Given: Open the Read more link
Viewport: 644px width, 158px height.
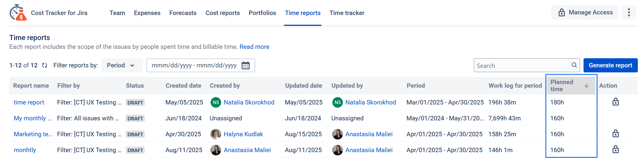Looking at the screenshot, I should (254, 47).
